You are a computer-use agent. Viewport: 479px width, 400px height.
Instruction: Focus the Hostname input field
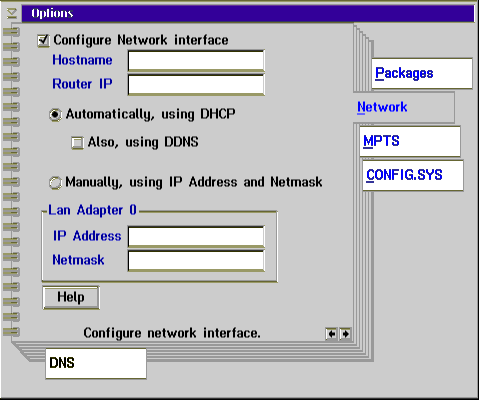click(x=196, y=61)
